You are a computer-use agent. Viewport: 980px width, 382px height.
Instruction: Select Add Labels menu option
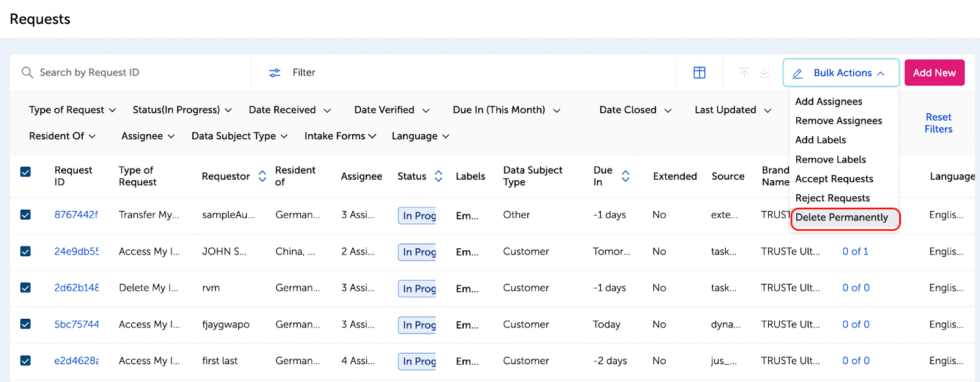[820, 140]
